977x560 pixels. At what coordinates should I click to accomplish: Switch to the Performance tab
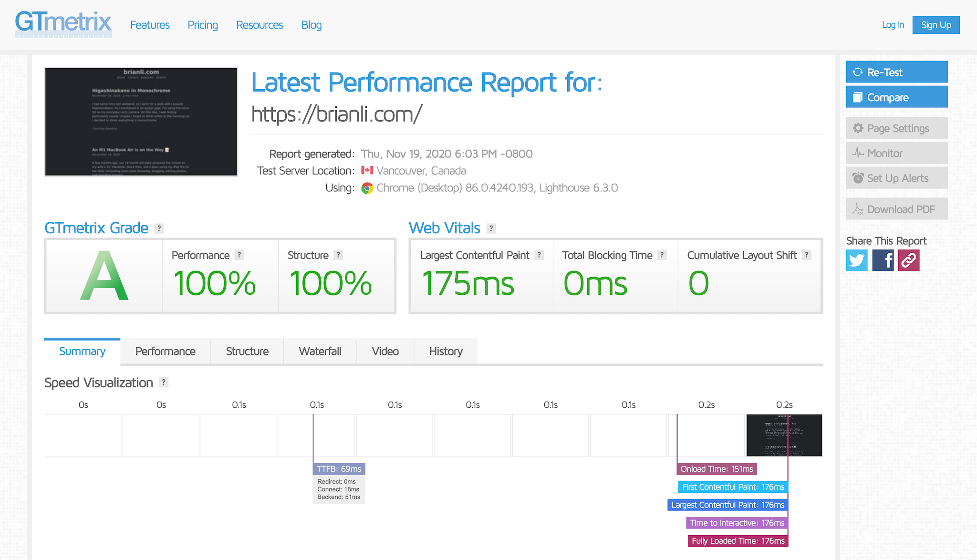pos(166,352)
